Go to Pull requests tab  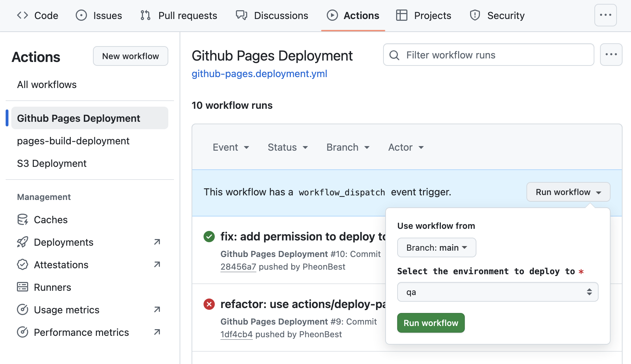coord(179,15)
